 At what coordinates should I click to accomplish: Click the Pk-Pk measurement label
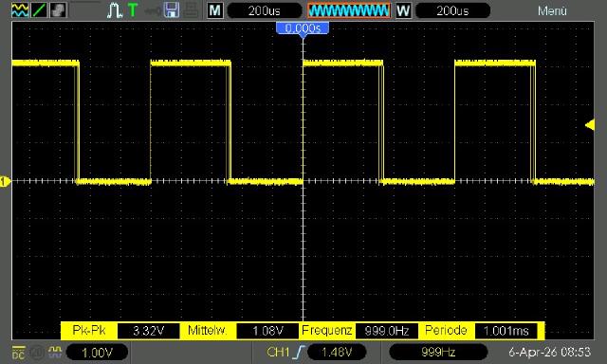pyautogui.click(x=88, y=330)
